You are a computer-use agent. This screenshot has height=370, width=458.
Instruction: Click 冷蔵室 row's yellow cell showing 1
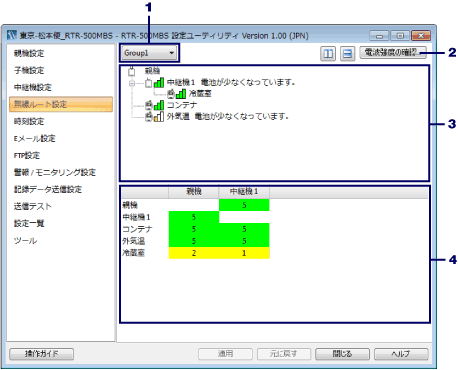point(244,253)
